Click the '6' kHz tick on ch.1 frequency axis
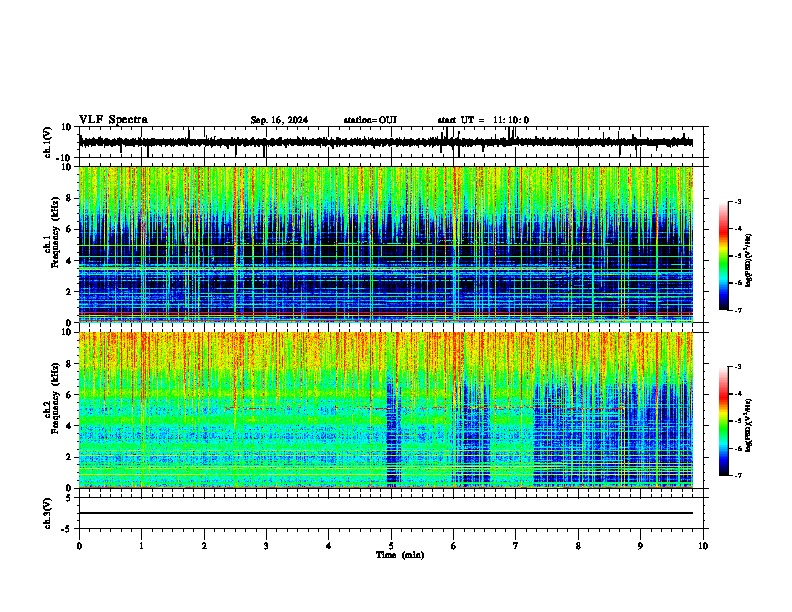This screenshot has height=612, width=792. tap(69, 229)
